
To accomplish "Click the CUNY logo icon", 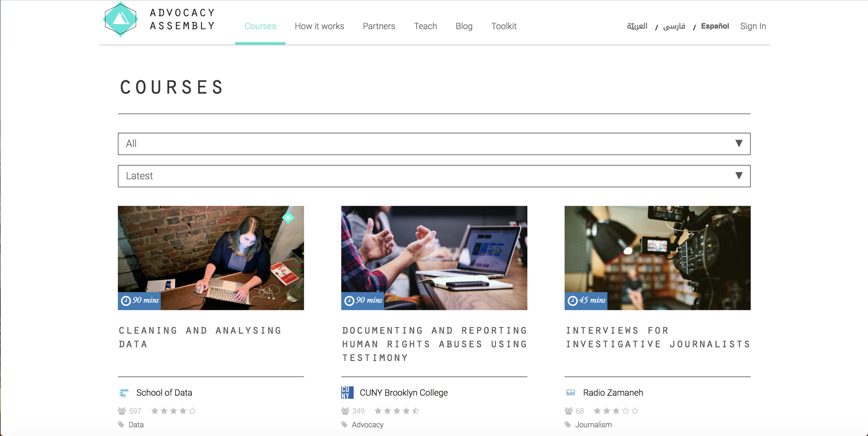I will [x=347, y=393].
